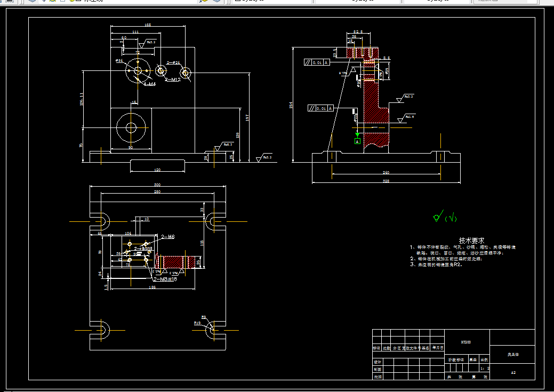Click technical note 2 about aging treatment
This screenshot has width=554, height=392.
click(x=446, y=259)
